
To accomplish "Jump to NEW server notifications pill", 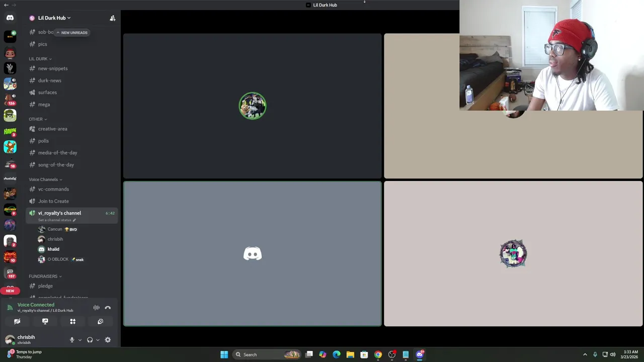I will pos(10,291).
